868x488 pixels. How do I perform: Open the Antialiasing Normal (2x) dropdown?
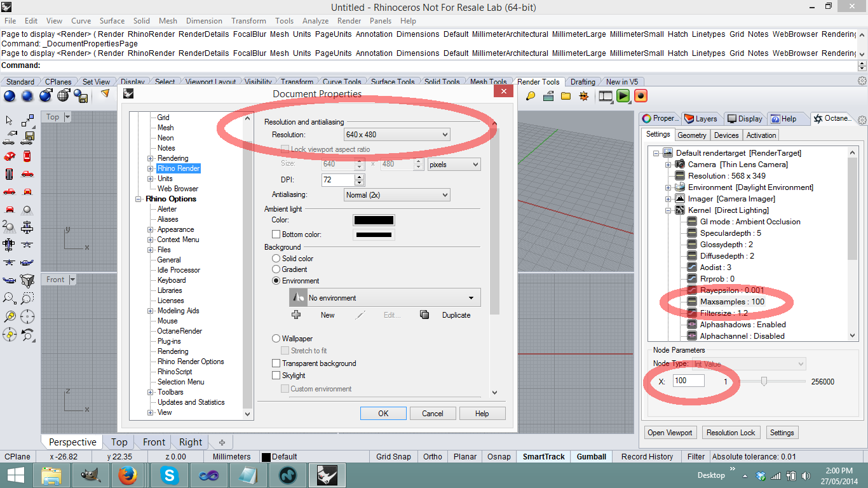(397, 195)
